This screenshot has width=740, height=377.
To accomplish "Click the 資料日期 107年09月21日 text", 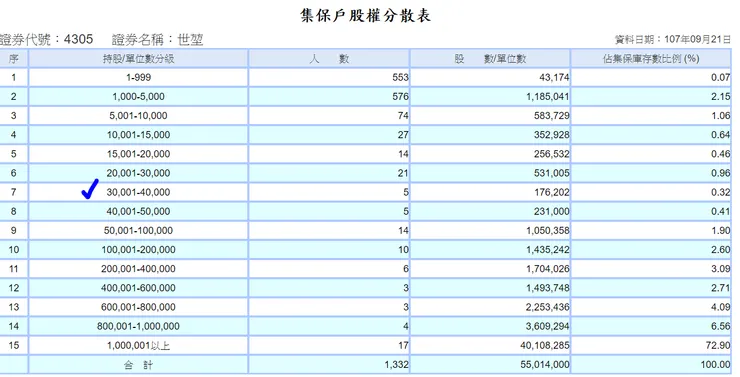I will coord(673,39).
